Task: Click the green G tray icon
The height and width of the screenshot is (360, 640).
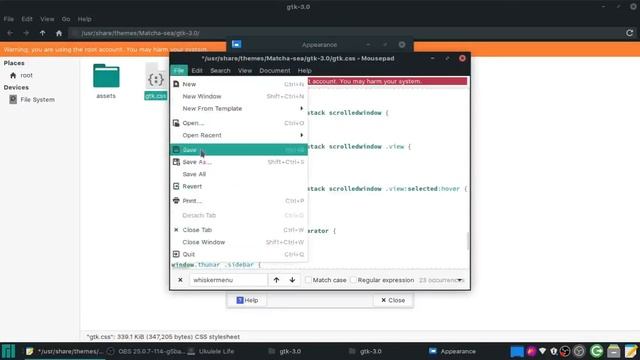Action: pyautogui.click(x=596, y=351)
